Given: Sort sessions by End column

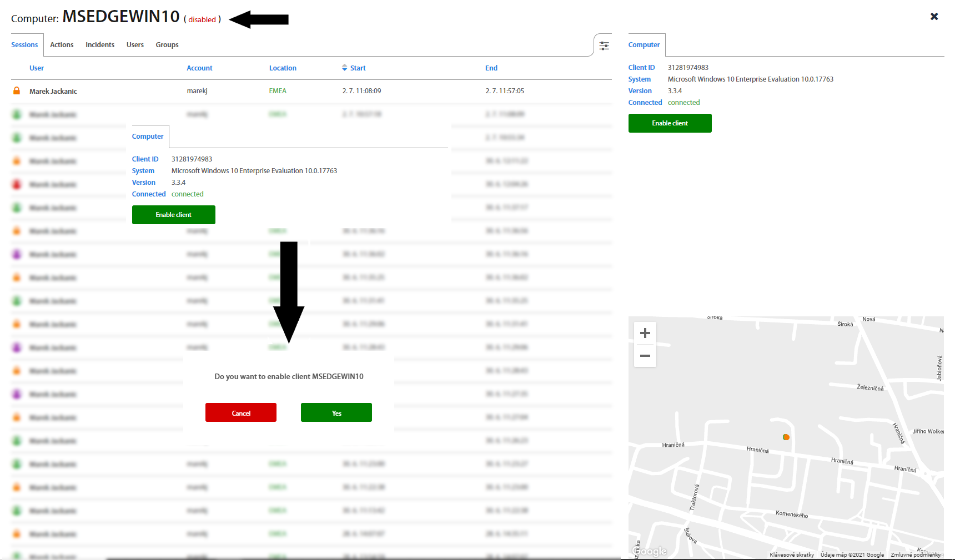Looking at the screenshot, I should point(491,68).
